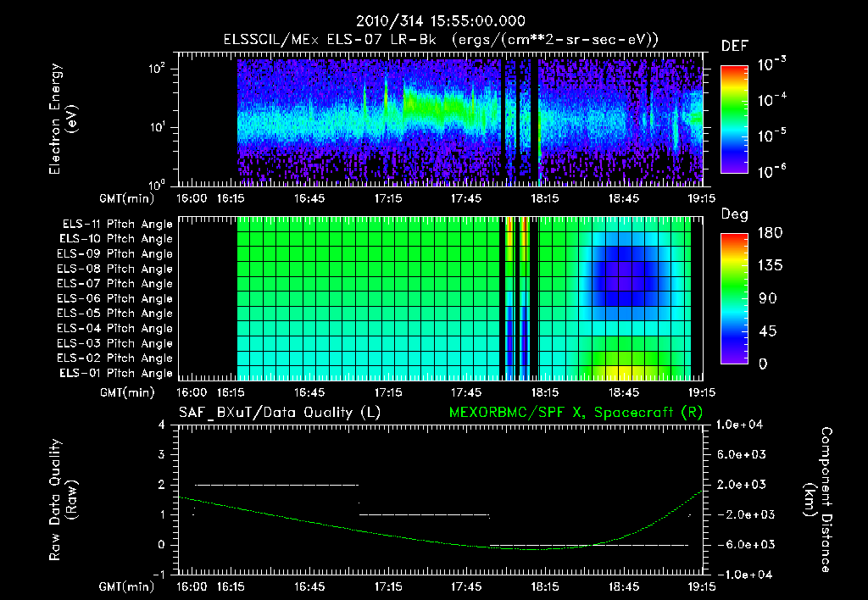Viewport: 868px width, 600px height.
Task: Click 17:45 tick under the pitch angle panel
Action: click(x=466, y=392)
